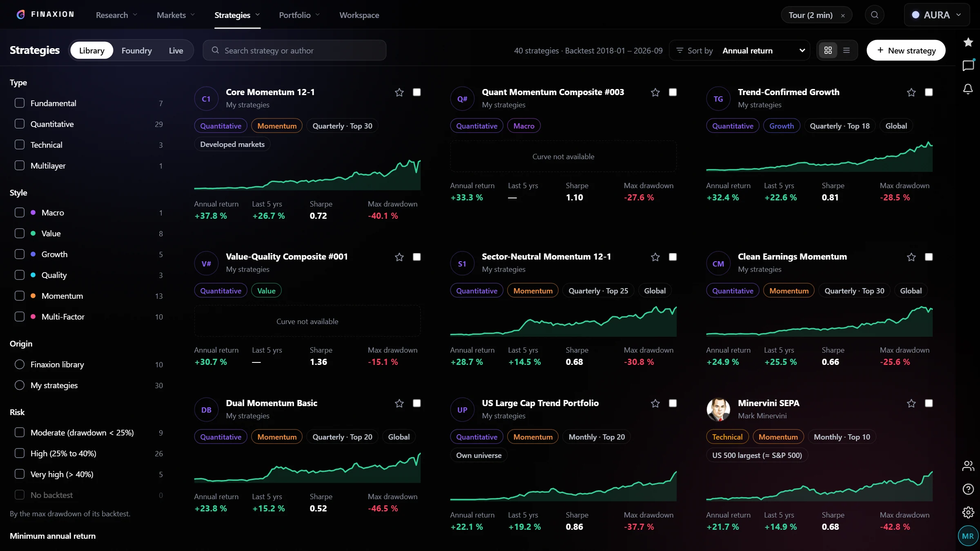Select checkbox on Quant Momentum Composite #003 card

tap(673, 92)
